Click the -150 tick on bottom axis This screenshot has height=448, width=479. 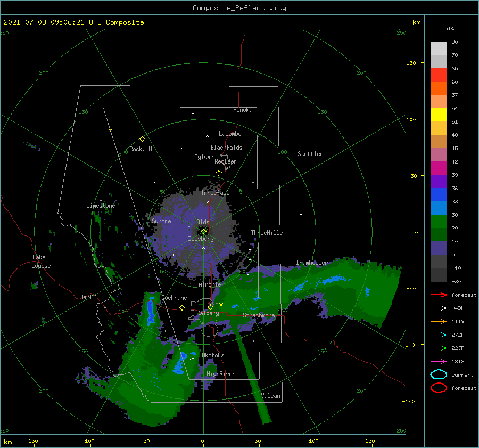pyautogui.click(x=31, y=441)
